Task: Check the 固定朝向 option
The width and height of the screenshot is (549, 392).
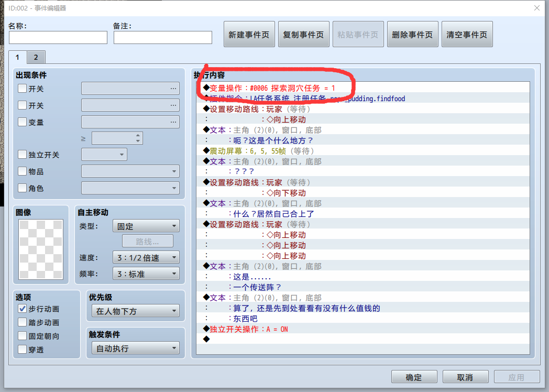Action: coord(22,336)
